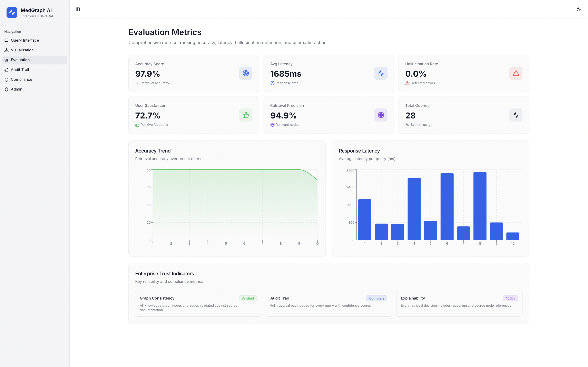Click the green Verified badge
This screenshot has width=588, height=367.
(x=247, y=298)
